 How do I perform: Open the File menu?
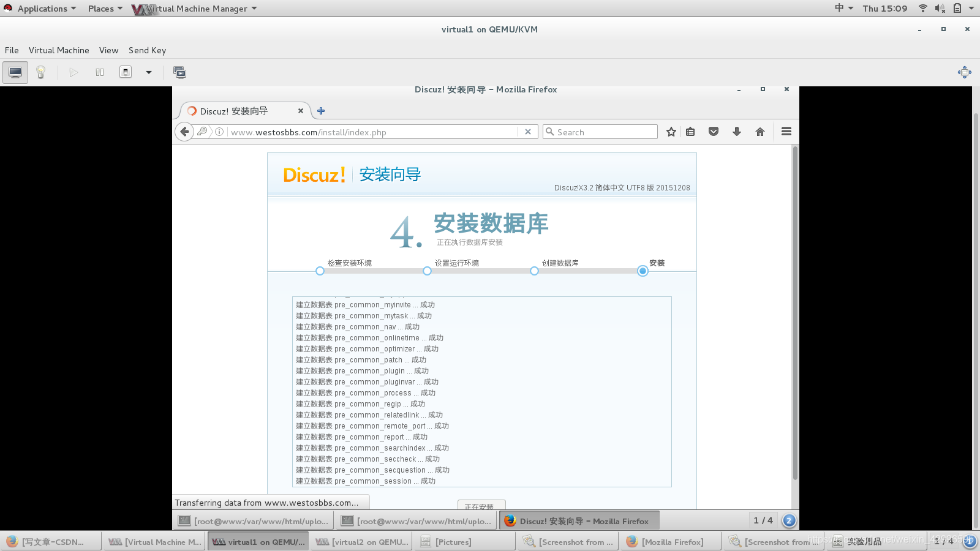tap(12, 50)
